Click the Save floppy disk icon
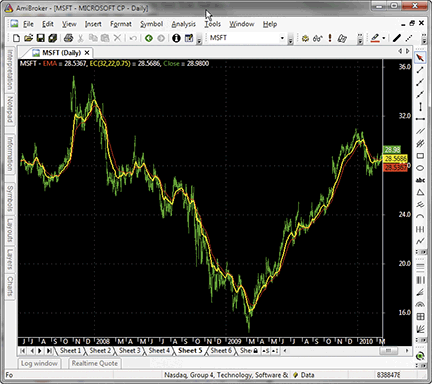 [40, 38]
